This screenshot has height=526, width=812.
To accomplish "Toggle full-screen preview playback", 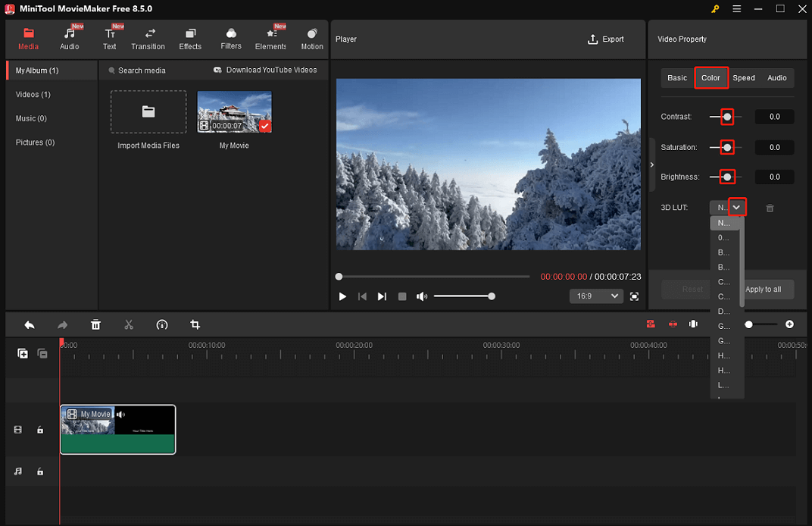I will 635,296.
